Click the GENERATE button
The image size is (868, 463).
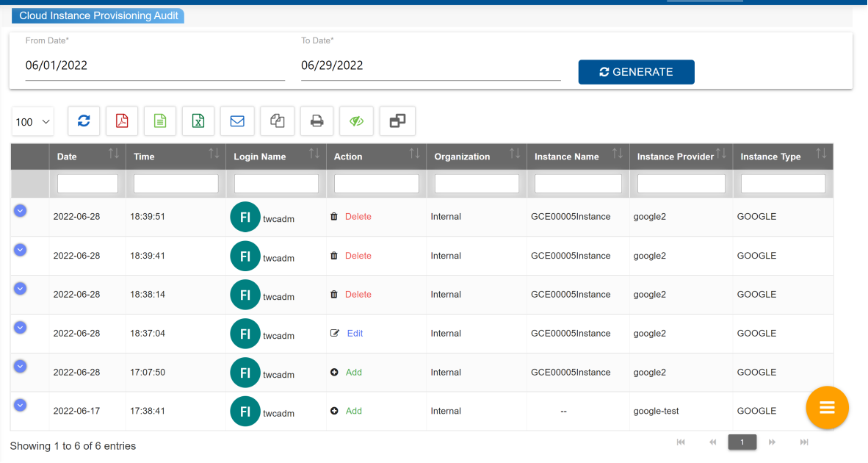(x=636, y=72)
